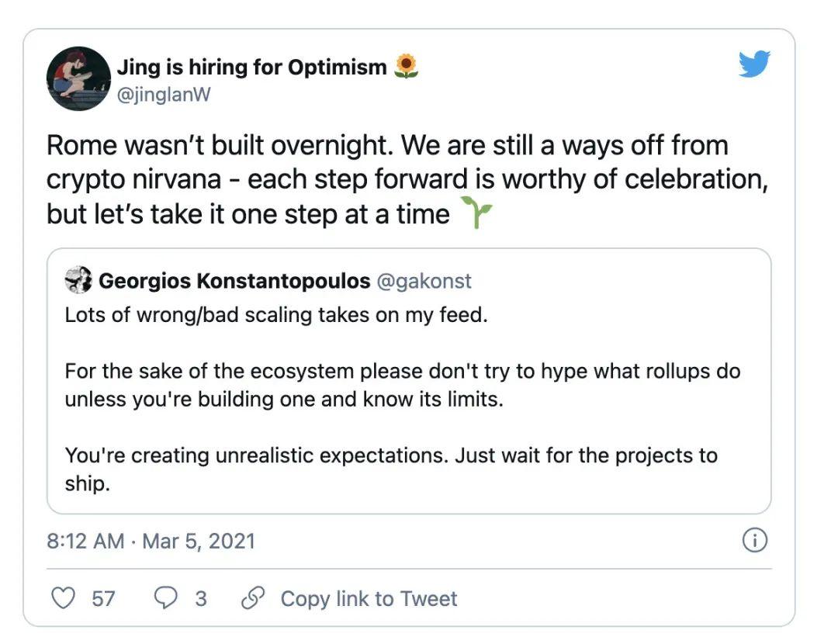The width and height of the screenshot is (838, 644).
Task: Like the tweet with the heart icon
Action: [x=63, y=598]
